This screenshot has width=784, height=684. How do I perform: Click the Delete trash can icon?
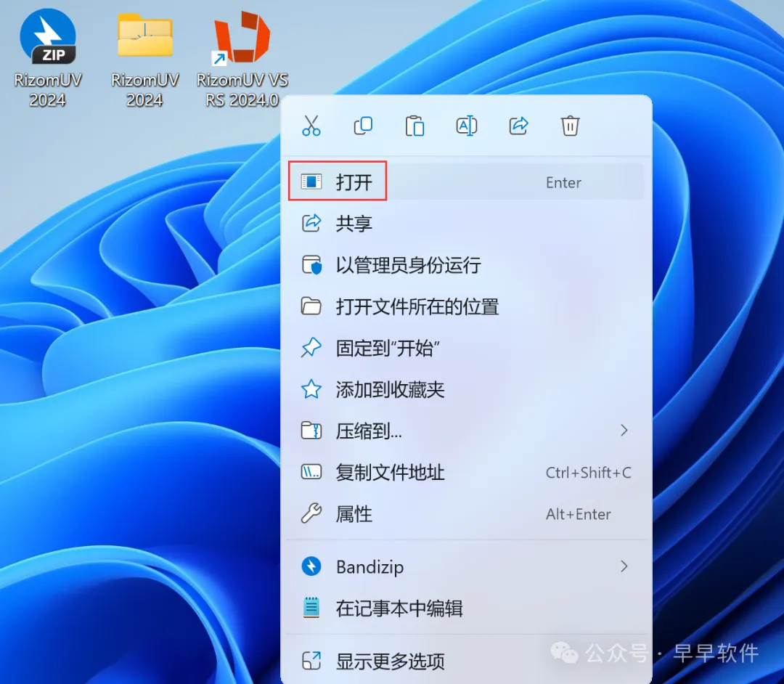570,126
